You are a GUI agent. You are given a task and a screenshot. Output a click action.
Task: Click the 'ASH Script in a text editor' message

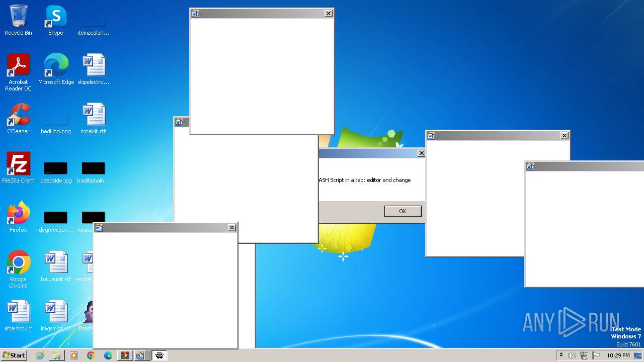365,180
